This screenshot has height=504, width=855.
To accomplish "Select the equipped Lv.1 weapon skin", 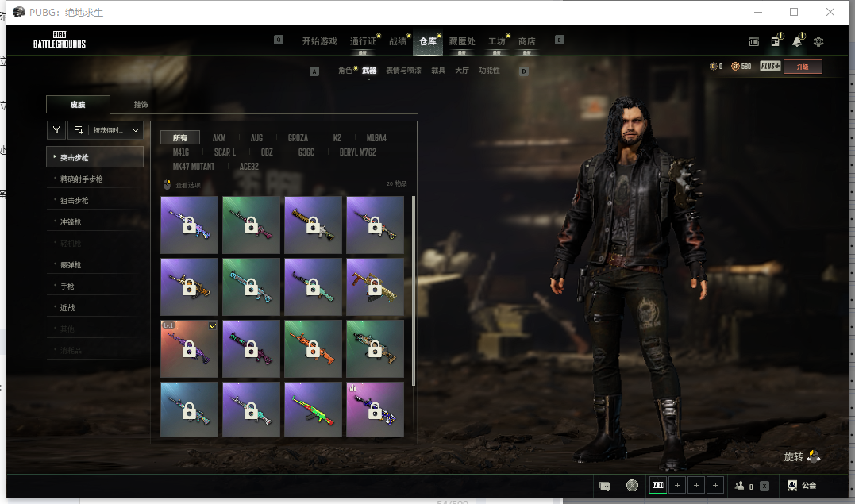I will pos(189,348).
